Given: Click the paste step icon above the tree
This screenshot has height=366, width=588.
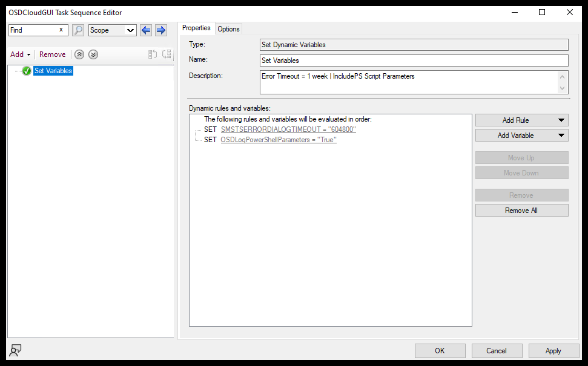Looking at the screenshot, I should click(x=167, y=54).
